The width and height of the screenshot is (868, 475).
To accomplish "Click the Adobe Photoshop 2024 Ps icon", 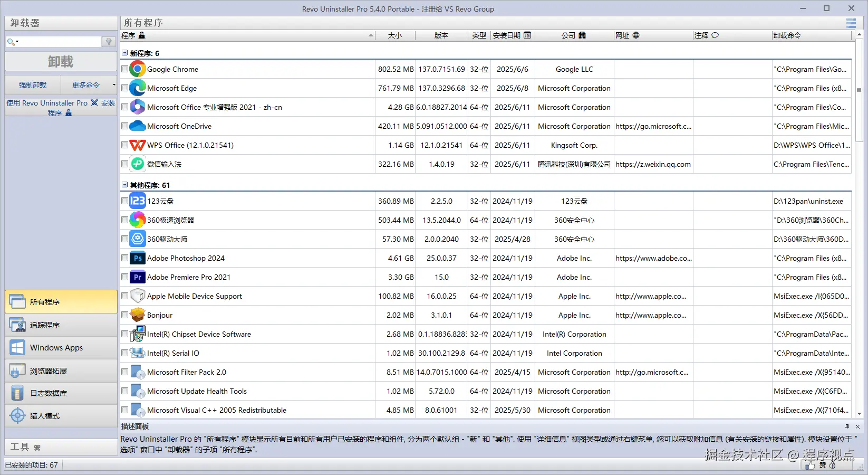I will point(138,258).
